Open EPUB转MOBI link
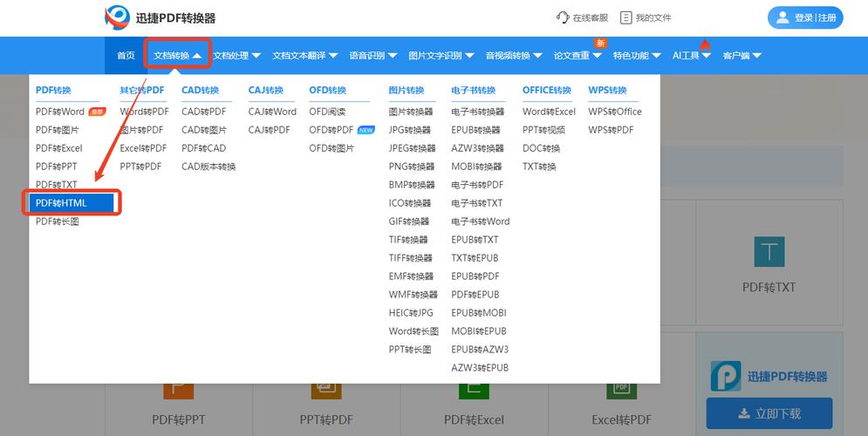Image resolution: width=868 pixels, height=436 pixels. 479,313
